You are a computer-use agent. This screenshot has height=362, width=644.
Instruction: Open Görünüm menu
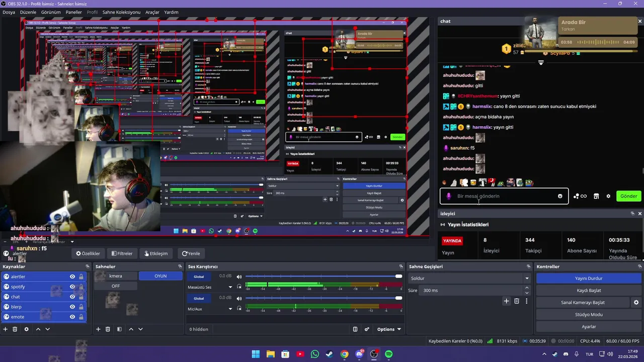pyautogui.click(x=51, y=12)
